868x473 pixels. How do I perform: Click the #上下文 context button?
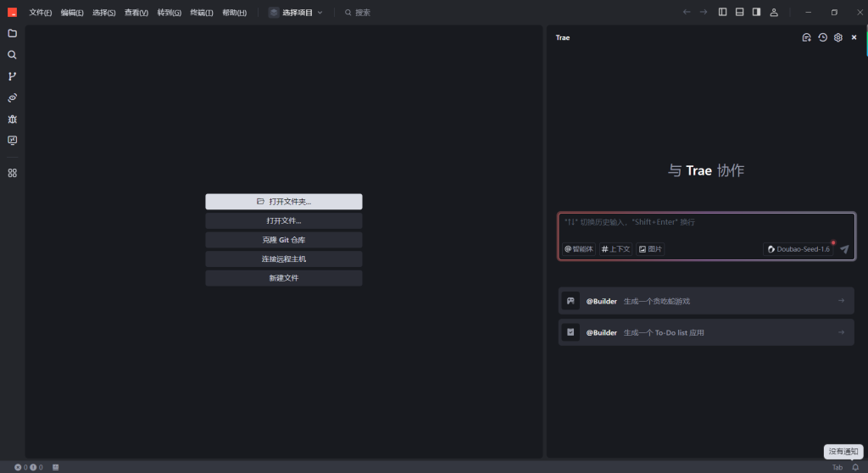[x=615, y=249]
